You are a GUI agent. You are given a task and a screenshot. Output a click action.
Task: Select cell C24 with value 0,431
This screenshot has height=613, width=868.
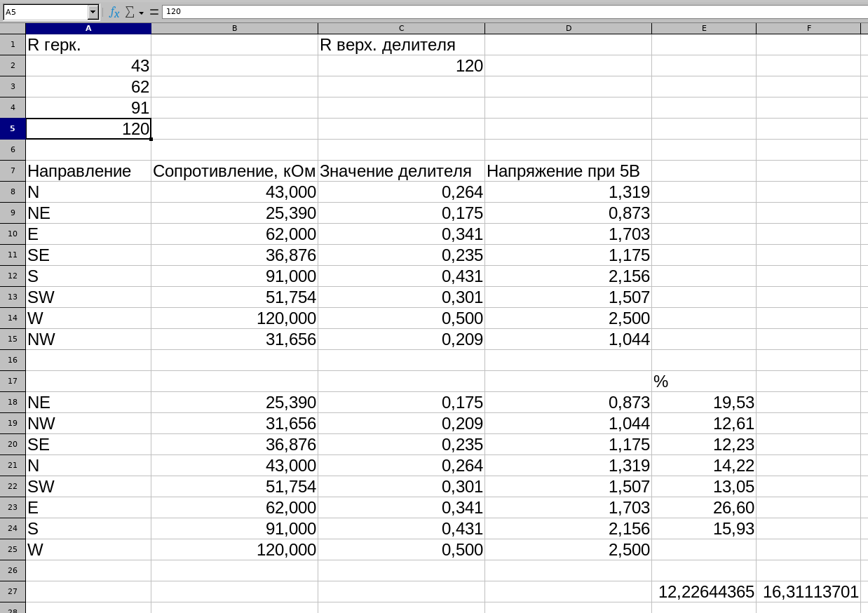point(401,529)
